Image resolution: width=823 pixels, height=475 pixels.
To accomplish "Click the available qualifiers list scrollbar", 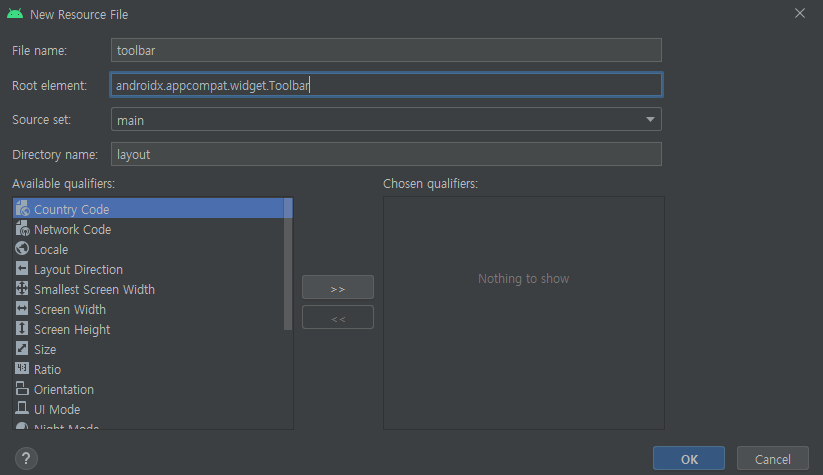I will pos(288,264).
